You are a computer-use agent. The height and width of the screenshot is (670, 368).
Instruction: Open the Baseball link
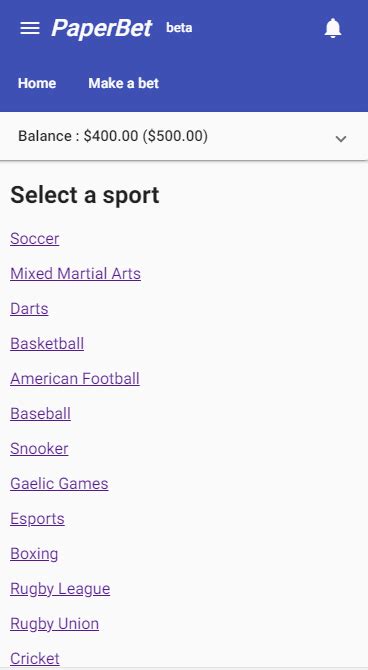coord(40,414)
